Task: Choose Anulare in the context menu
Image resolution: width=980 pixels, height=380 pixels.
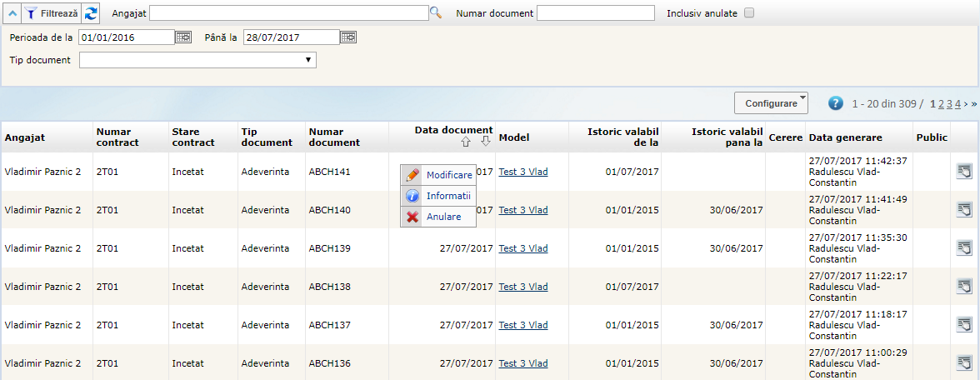Action: 442,217
